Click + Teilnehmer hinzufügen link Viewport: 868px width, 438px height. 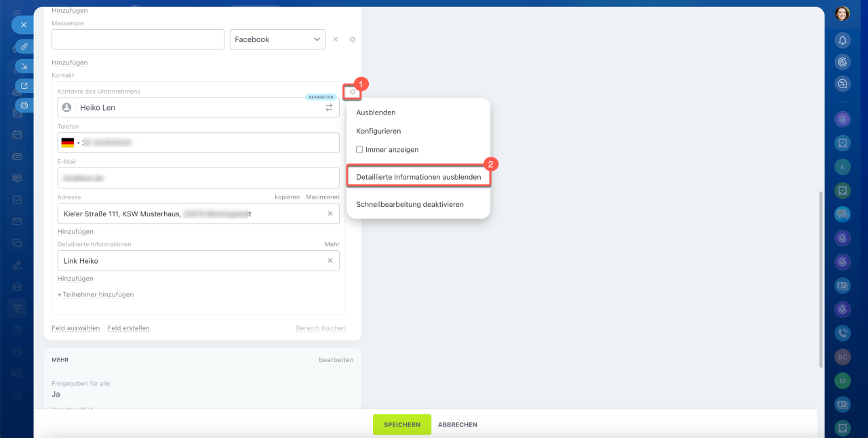coord(96,295)
